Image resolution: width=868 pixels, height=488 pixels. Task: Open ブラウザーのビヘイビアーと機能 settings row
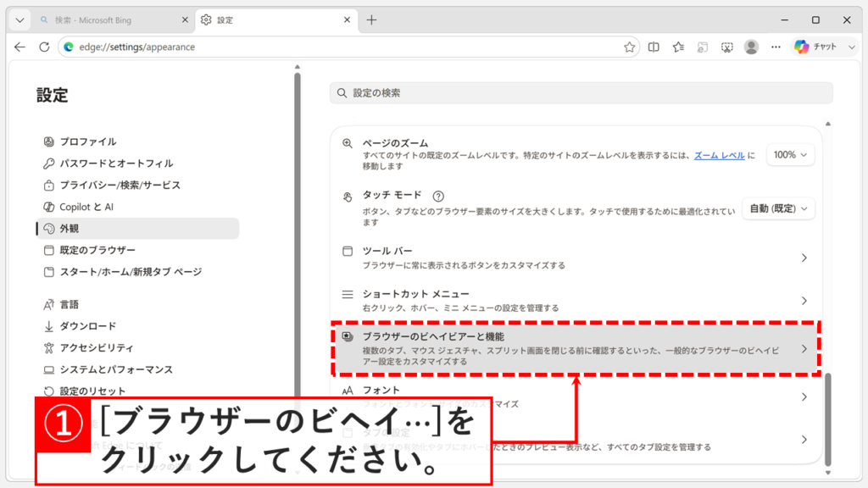click(576, 348)
